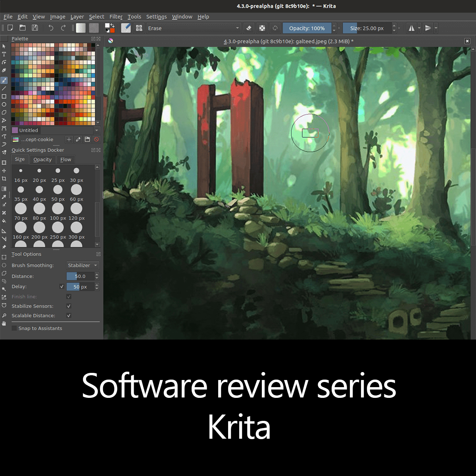
Task: Toggle horizontal mirror painting
Action: (x=412, y=28)
